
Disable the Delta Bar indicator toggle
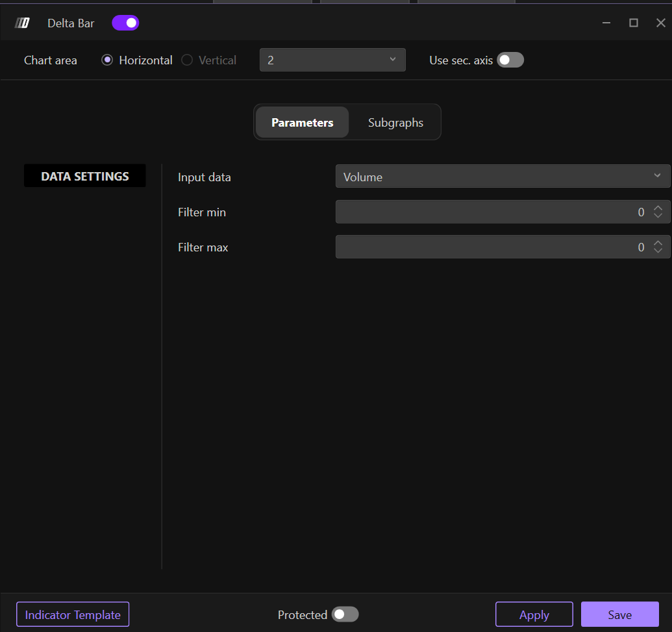(x=125, y=23)
